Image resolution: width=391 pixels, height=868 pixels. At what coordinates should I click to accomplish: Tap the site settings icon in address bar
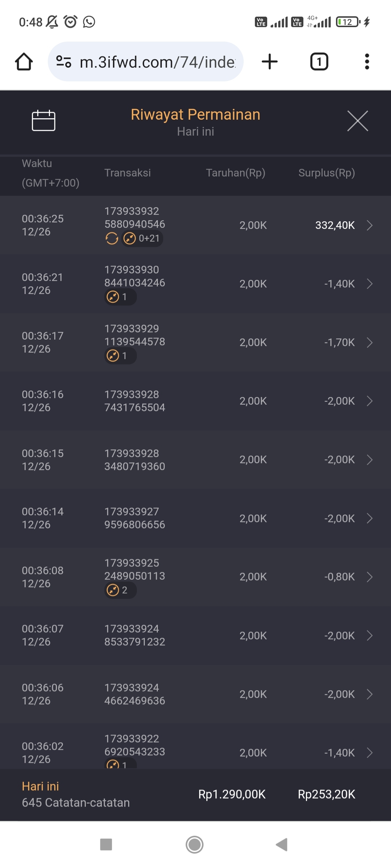pyautogui.click(x=64, y=62)
